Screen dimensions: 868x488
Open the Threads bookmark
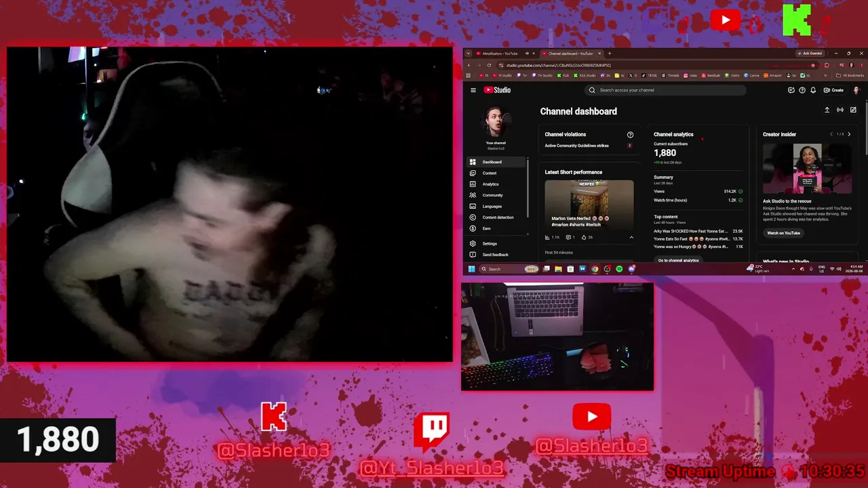671,75
